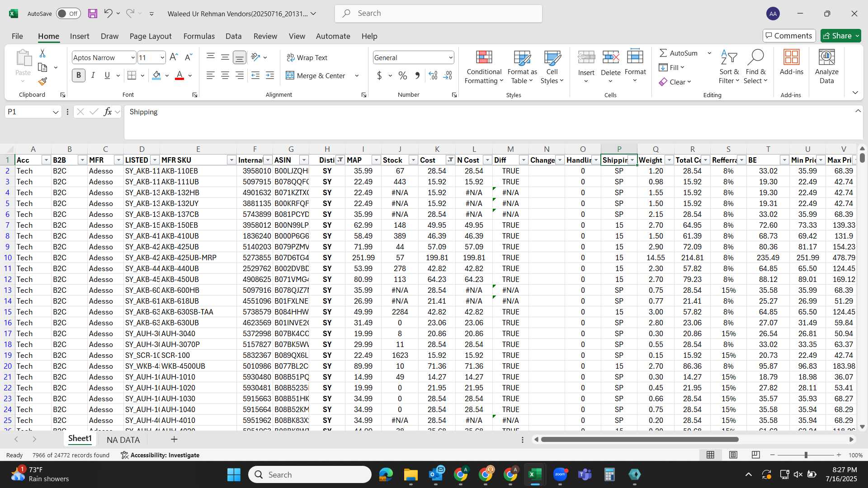The image size is (868, 488).
Task: Open the font size dropdown
Action: click(x=162, y=57)
